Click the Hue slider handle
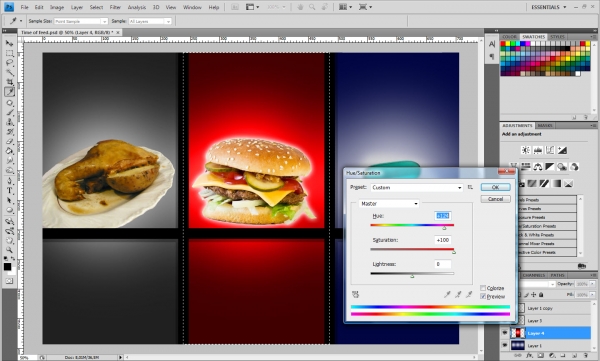The width and height of the screenshot is (600, 361). [x=444, y=228]
